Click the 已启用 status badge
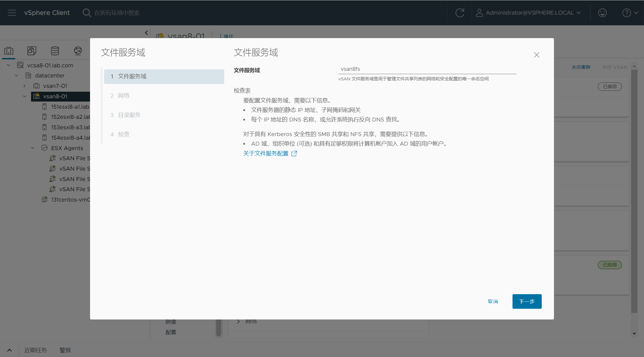This screenshot has width=644, height=357. (x=610, y=265)
